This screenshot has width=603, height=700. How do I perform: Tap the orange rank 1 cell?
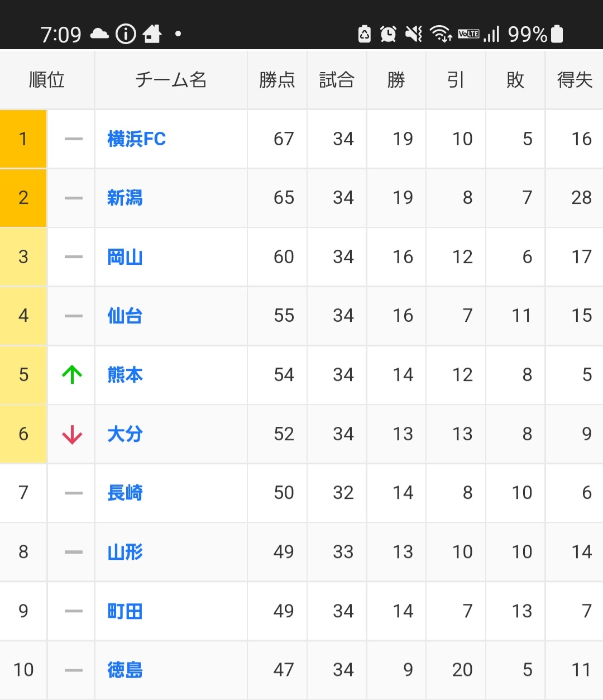click(23, 139)
